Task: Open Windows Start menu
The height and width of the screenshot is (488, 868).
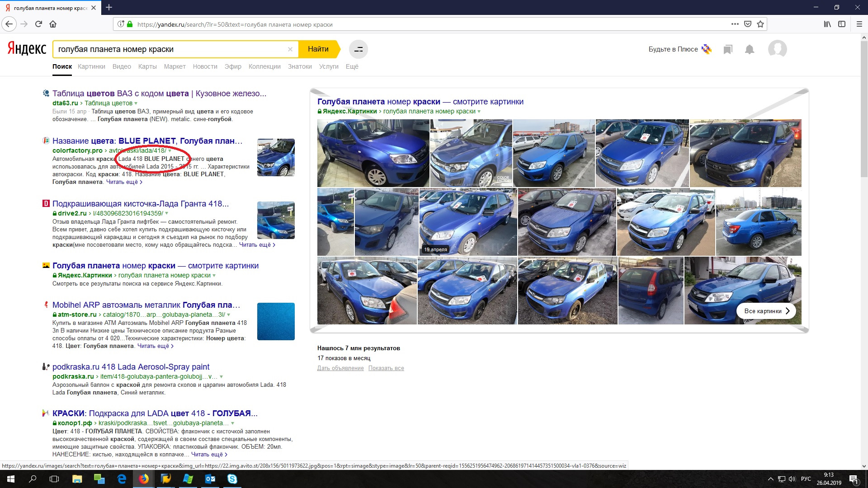Action: coord(11,479)
